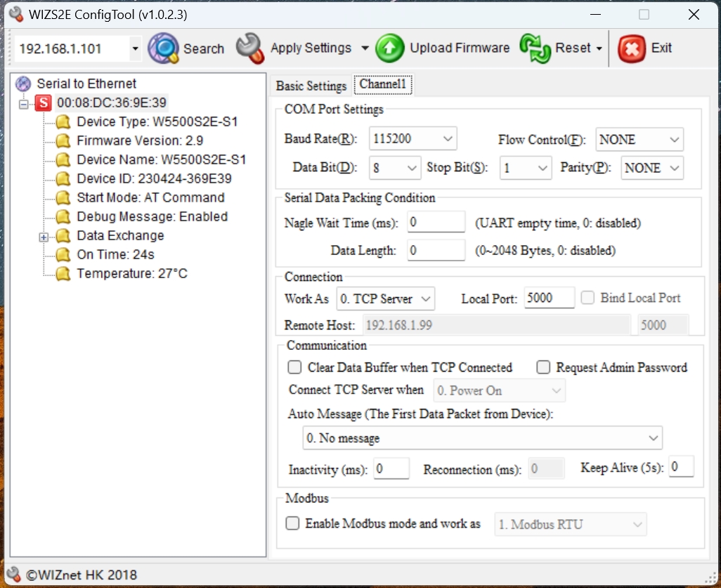Open the Reset dropdown arrow

click(x=599, y=48)
